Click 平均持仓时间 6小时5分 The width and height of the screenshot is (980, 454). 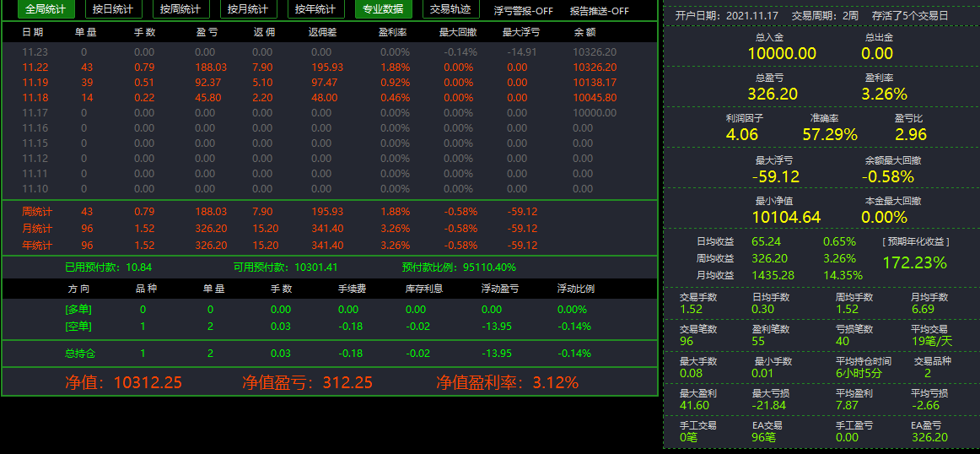point(859,373)
